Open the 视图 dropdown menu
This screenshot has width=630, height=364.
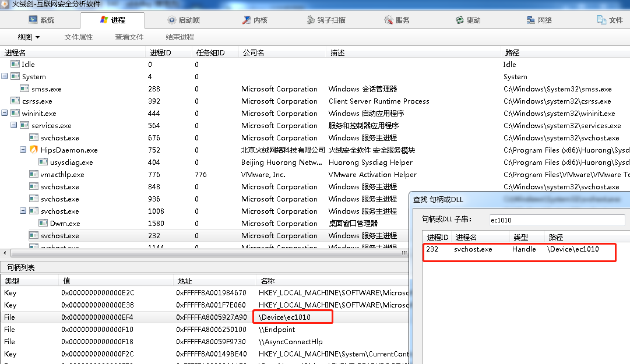[29, 37]
